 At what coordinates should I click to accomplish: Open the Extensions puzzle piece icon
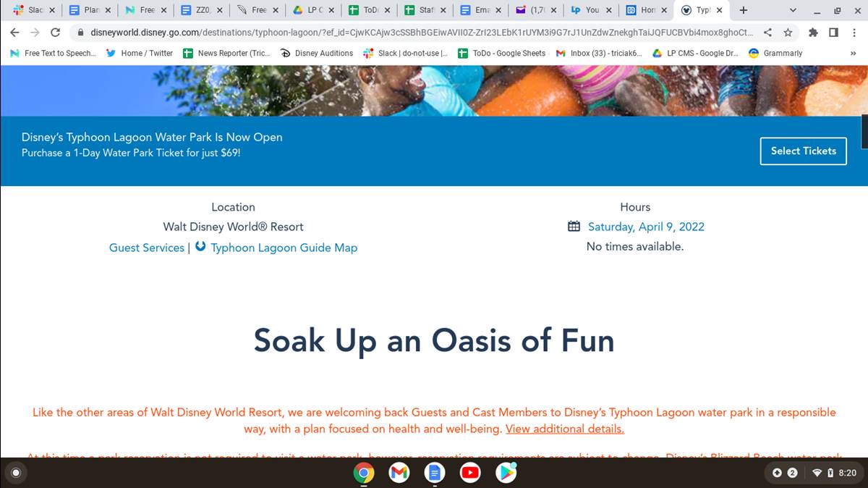coord(813,33)
